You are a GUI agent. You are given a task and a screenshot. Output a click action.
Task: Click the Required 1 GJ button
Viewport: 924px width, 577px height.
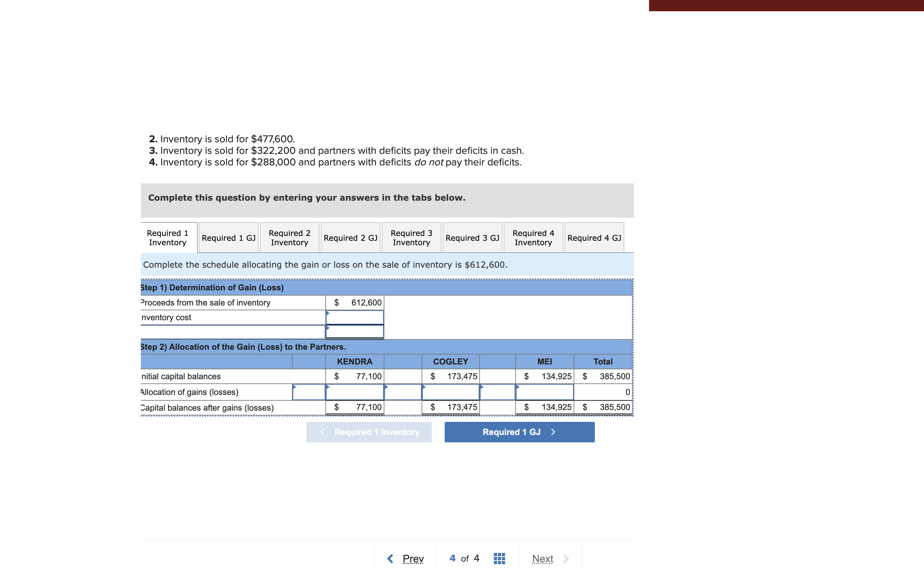(x=519, y=432)
